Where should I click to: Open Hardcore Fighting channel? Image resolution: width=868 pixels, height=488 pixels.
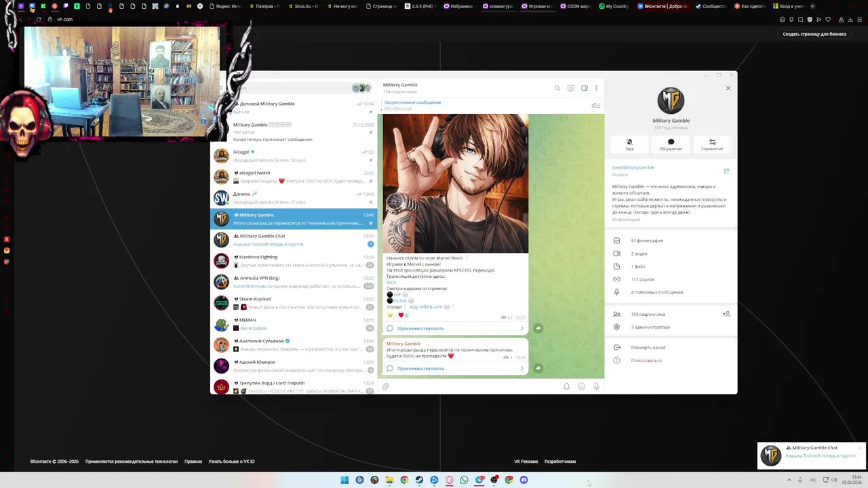[294, 261]
